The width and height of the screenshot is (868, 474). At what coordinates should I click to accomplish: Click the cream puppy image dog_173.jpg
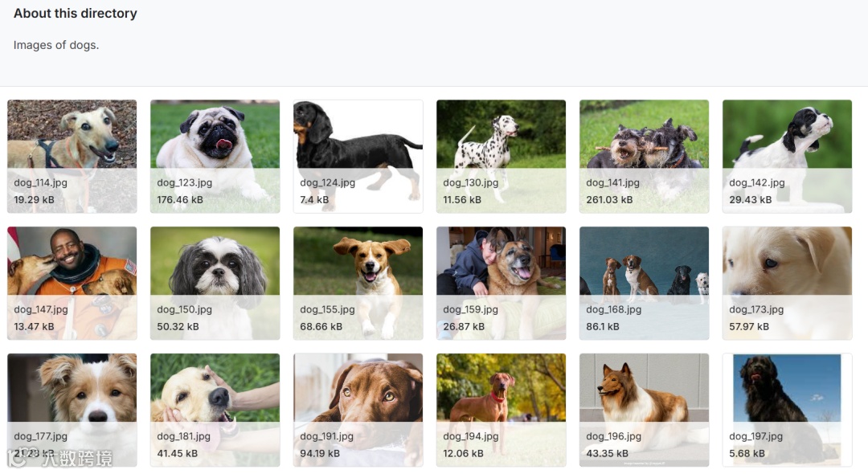tap(787, 283)
